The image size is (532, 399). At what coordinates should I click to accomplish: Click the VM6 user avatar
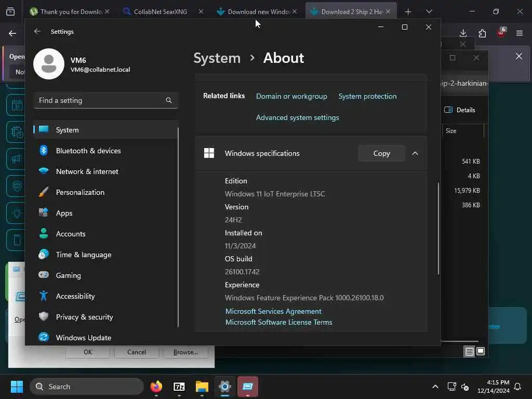[49, 64]
